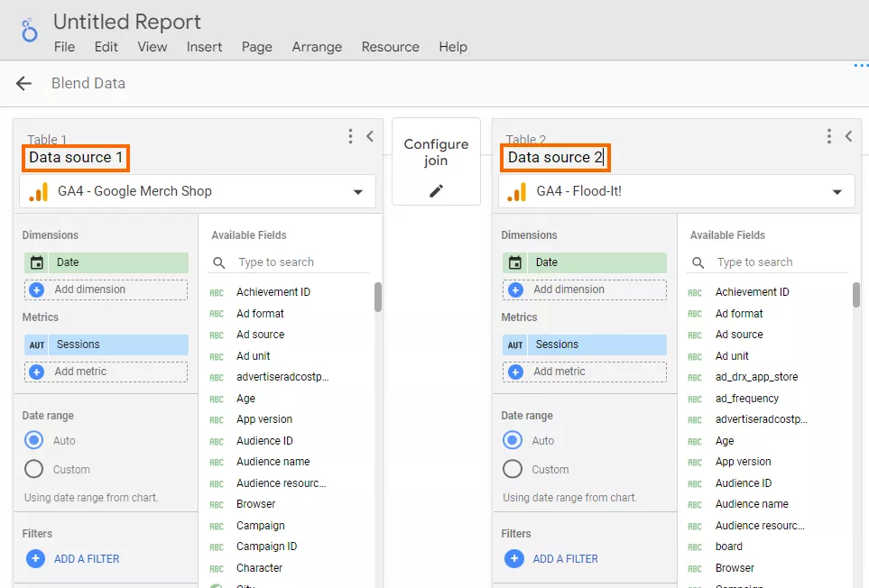Image resolution: width=869 pixels, height=588 pixels.
Task: Select Custom date range in Table 2
Action: tap(512, 469)
